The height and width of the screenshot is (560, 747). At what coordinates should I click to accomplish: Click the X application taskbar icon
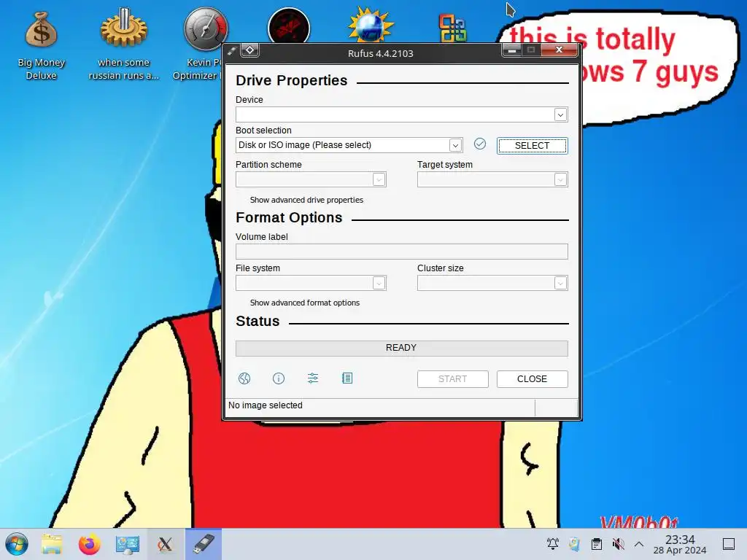click(166, 544)
